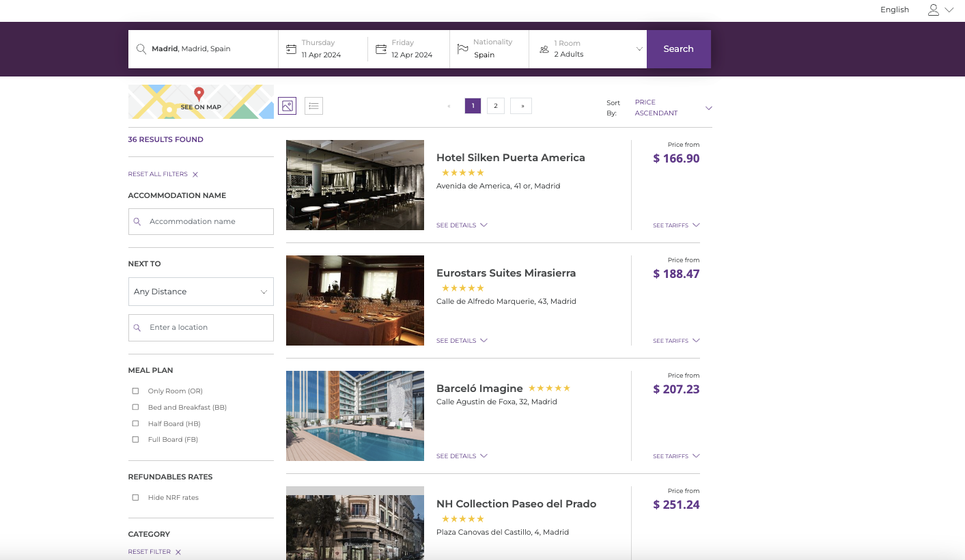Switch to photo grid view icon
The height and width of the screenshot is (560, 965).
288,106
